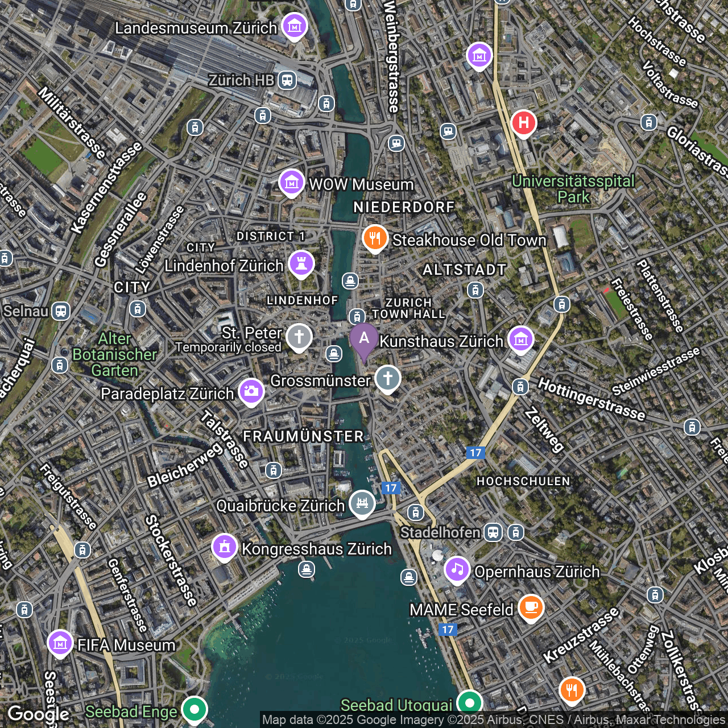Viewport: 728px width, 728px height.
Task: Click the Landesmuseum Zürich museum pin
Action: [294, 27]
